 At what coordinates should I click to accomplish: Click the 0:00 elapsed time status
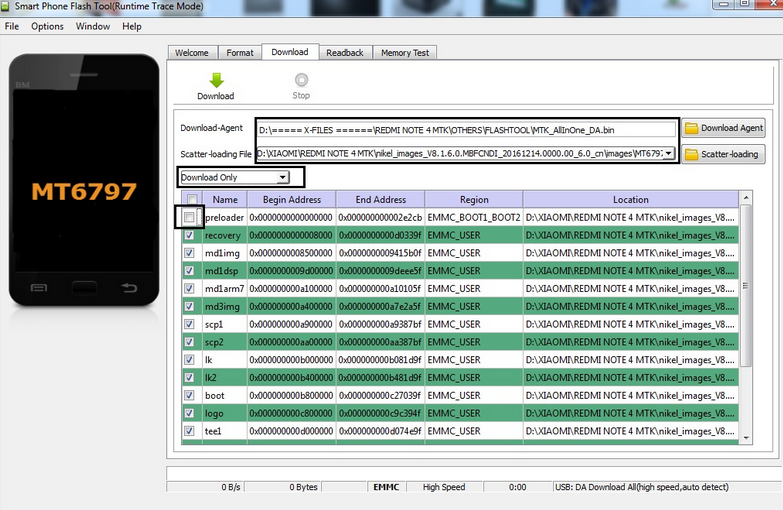pyautogui.click(x=517, y=487)
